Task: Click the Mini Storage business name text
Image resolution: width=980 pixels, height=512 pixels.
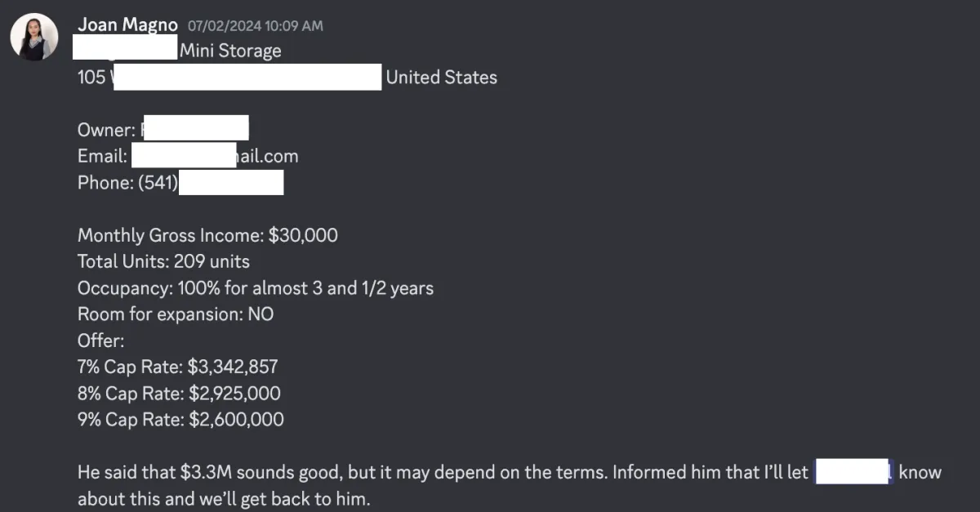Action: tap(230, 51)
